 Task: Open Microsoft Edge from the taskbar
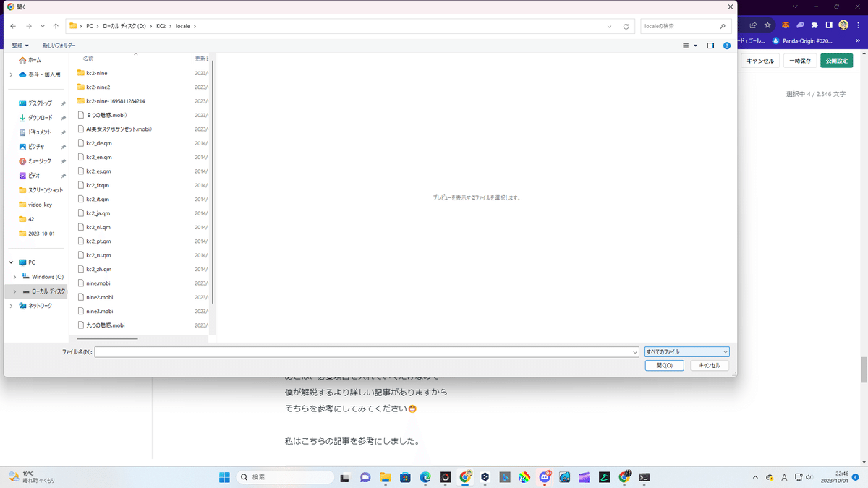coord(425,477)
